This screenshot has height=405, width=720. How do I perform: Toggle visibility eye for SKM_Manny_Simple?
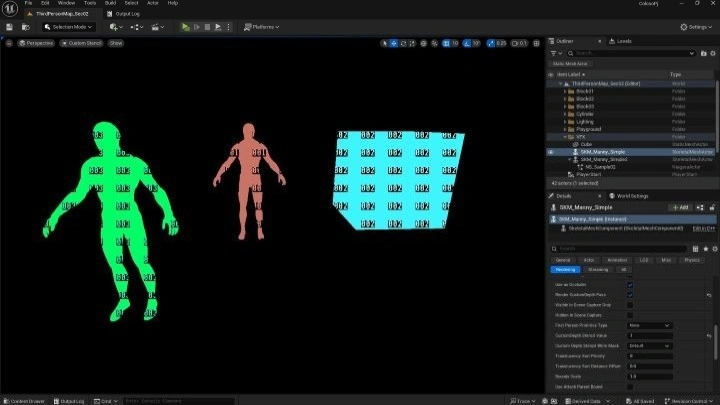tap(550, 152)
